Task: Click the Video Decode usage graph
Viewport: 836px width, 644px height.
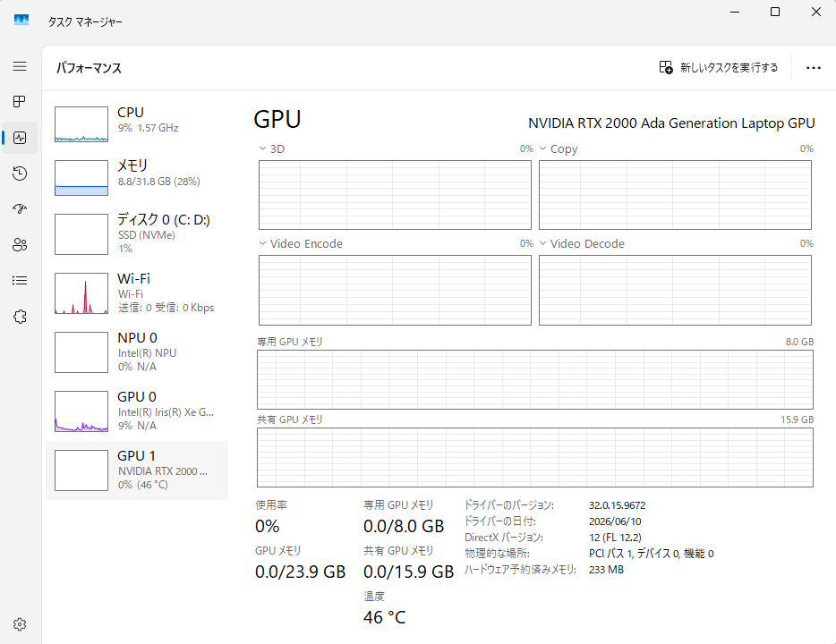Action: click(x=675, y=291)
